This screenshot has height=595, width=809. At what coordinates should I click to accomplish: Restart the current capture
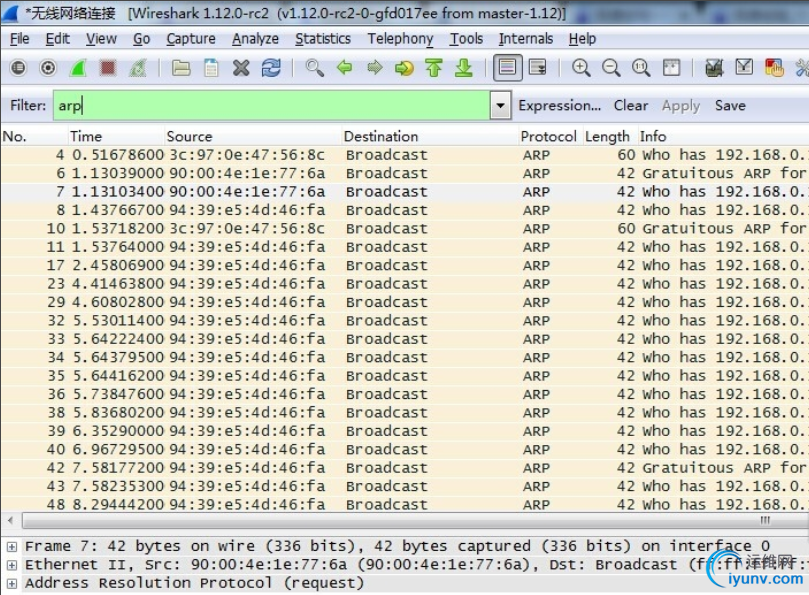tap(138, 68)
